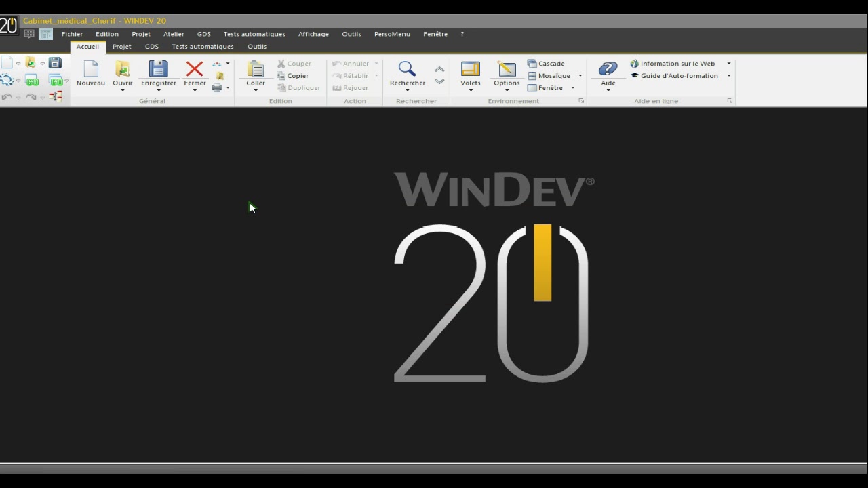Open the Mosaïque dropdown arrow
The image size is (868, 488).
coord(580,76)
